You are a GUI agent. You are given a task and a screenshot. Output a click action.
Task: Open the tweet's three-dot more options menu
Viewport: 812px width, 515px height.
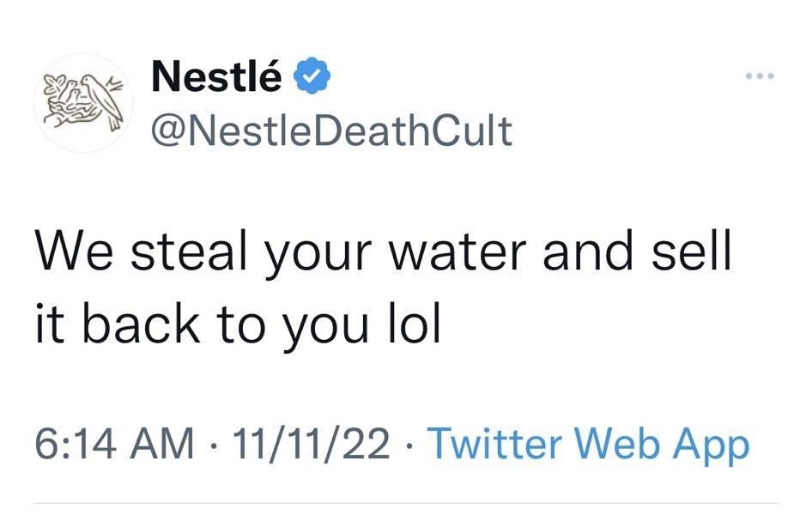click(x=760, y=77)
